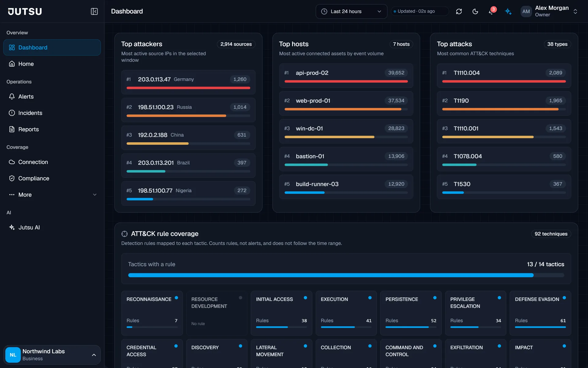Click the Reports document icon
Screen dimensions: 588x368
click(x=12, y=129)
